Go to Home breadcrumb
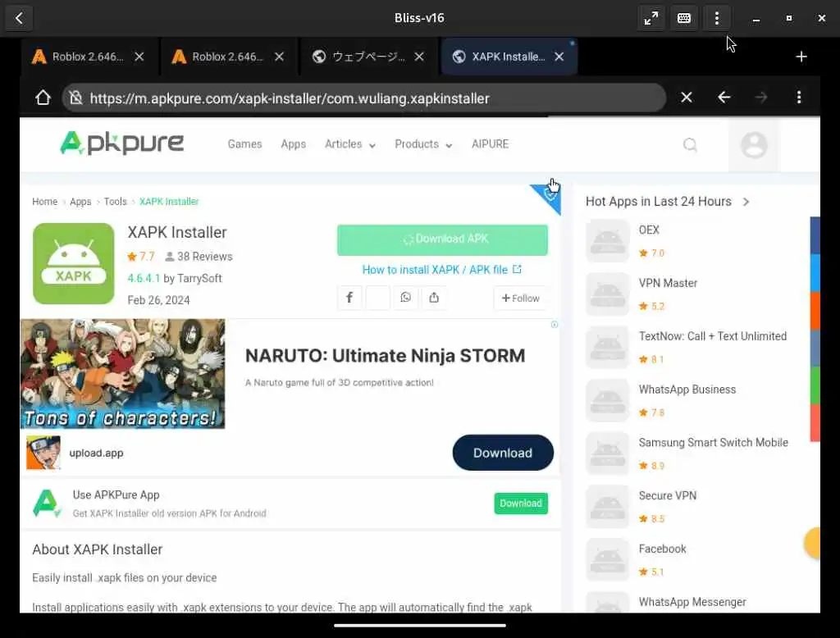 [x=44, y=202]
